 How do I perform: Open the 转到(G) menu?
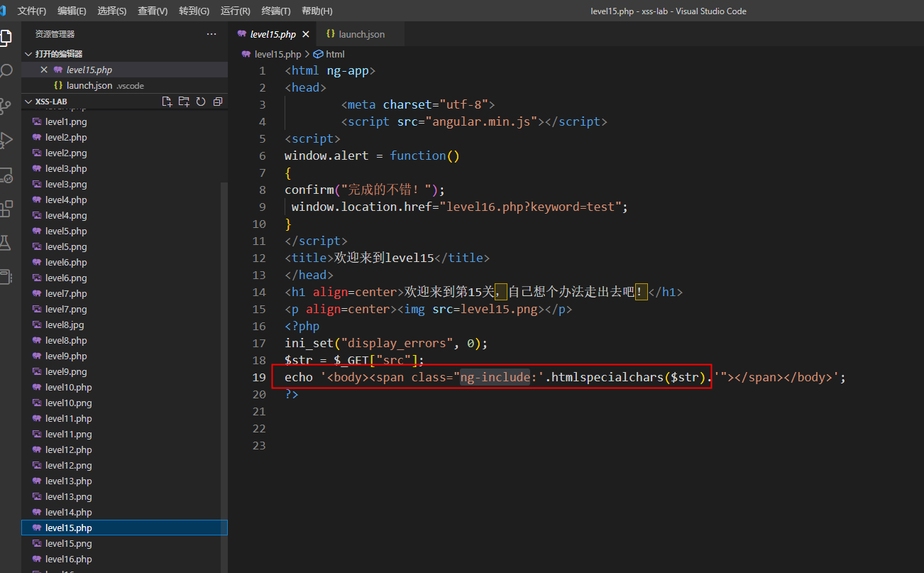tap(194, 11)
